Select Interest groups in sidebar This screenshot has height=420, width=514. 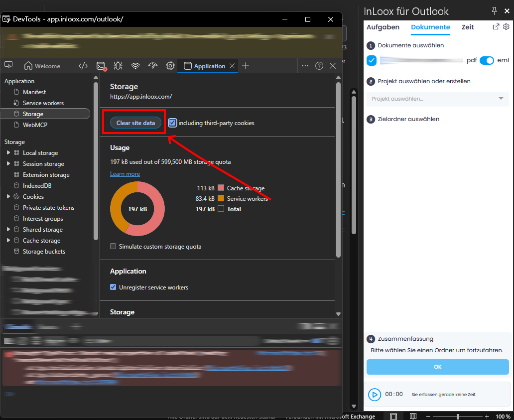[43, 219]
